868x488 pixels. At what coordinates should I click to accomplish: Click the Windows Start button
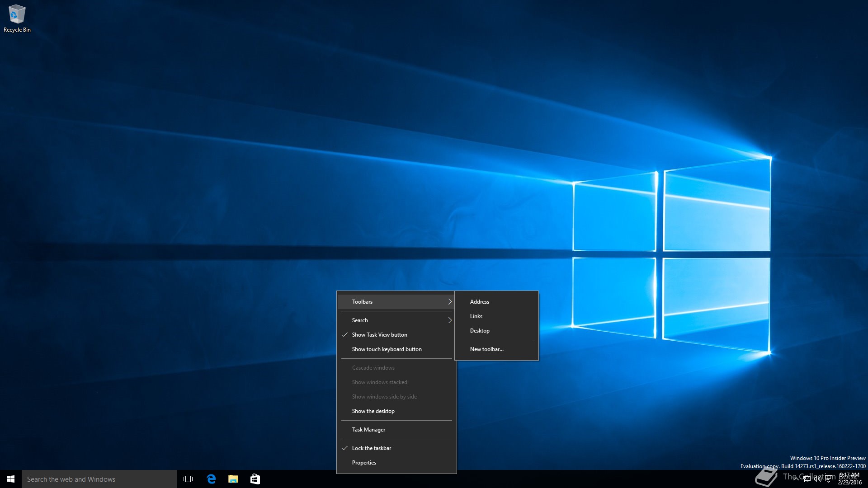pos(11,479)
